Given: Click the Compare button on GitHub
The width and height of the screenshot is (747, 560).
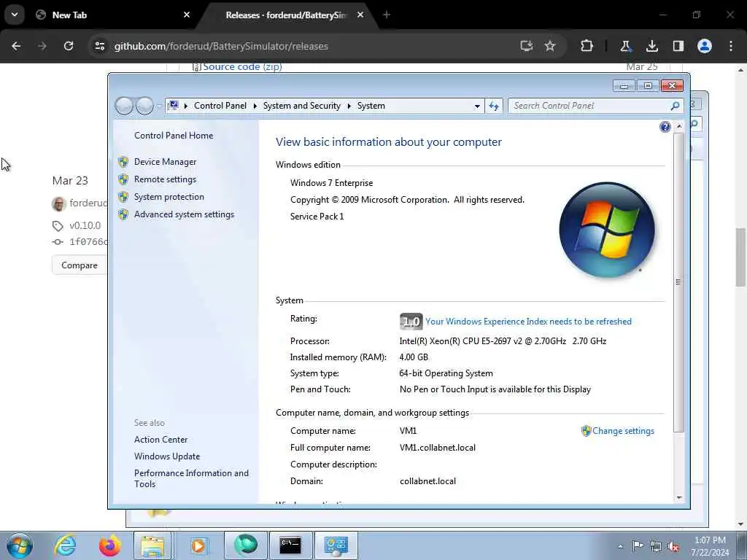Looking at the screenshot, I should tap(79, 265).
